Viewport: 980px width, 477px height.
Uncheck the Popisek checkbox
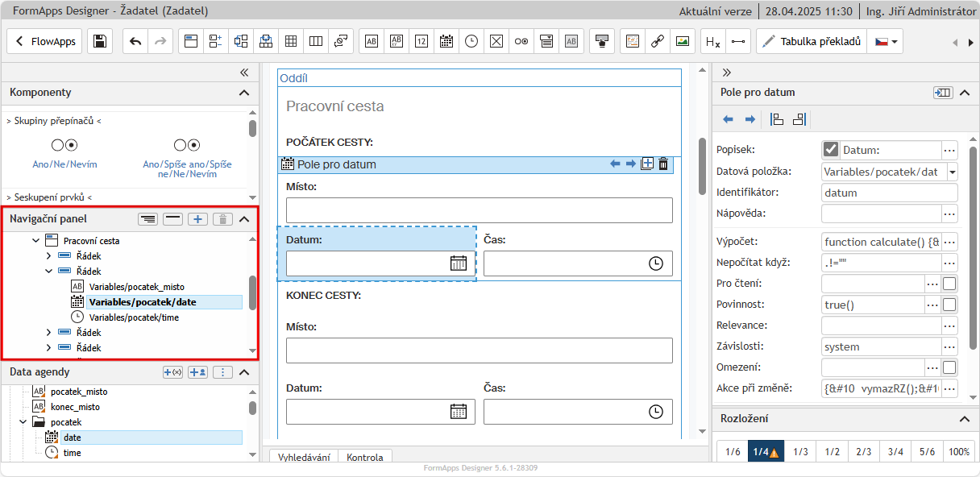pos(831,150)
